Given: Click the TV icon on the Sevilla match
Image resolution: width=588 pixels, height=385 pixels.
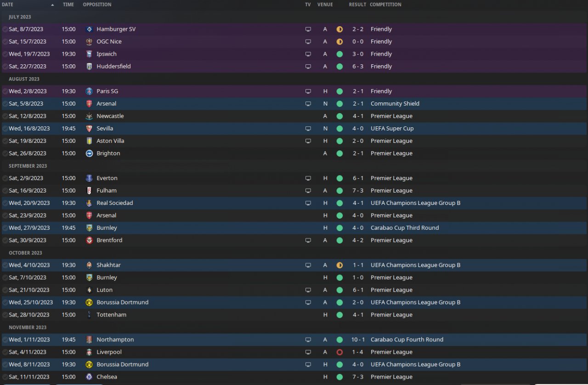Looking at the screenshot, I should coord(308,129).
